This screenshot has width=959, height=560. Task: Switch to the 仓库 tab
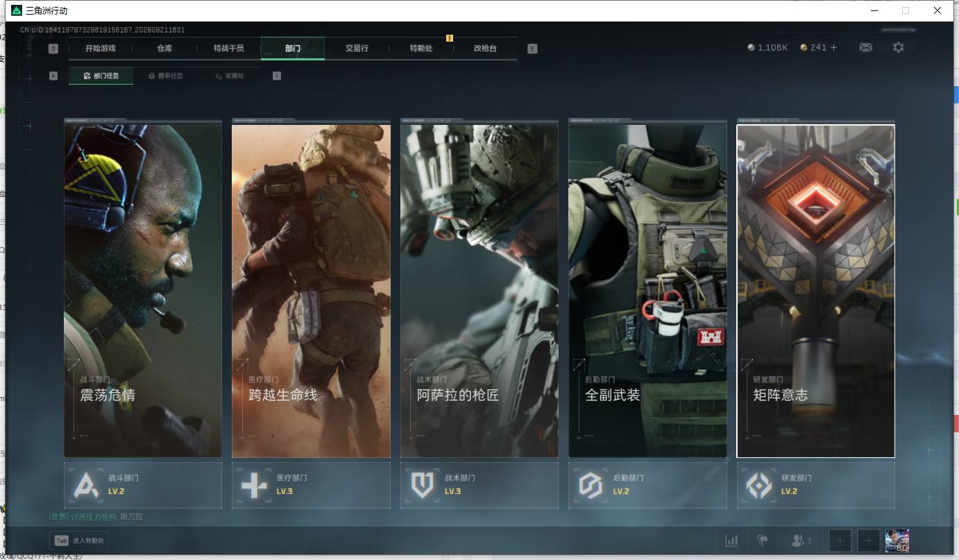pyautogui.click(x=164, y=49)
